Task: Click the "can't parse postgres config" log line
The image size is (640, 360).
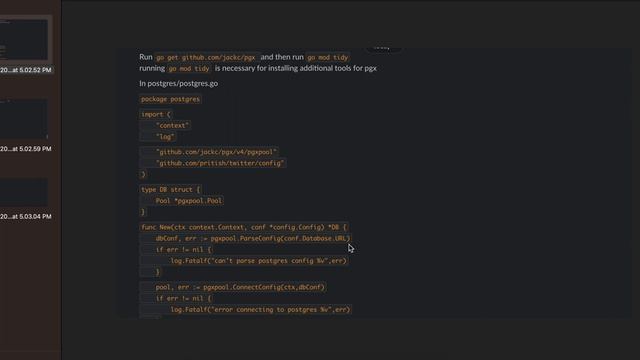Action: pyautogui.click(x=244, y=261)
